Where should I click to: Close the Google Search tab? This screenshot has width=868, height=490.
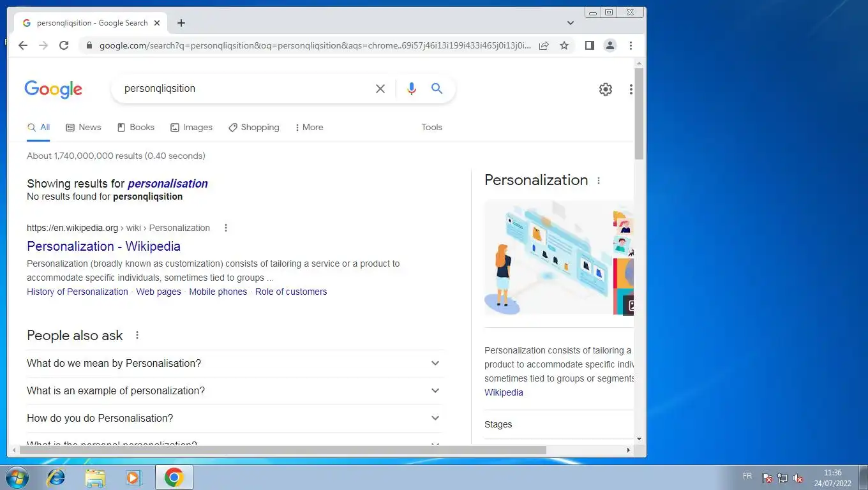(x=157, y=23)
